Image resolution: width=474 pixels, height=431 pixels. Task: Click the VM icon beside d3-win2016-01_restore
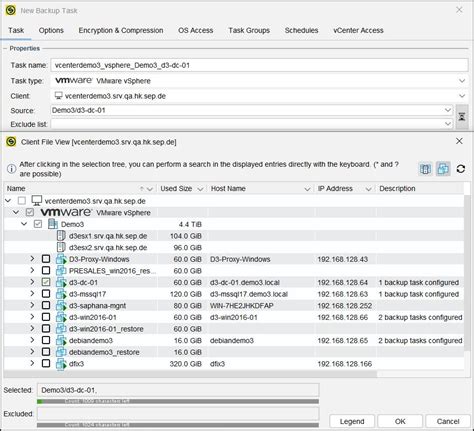(x=61, y=329)
